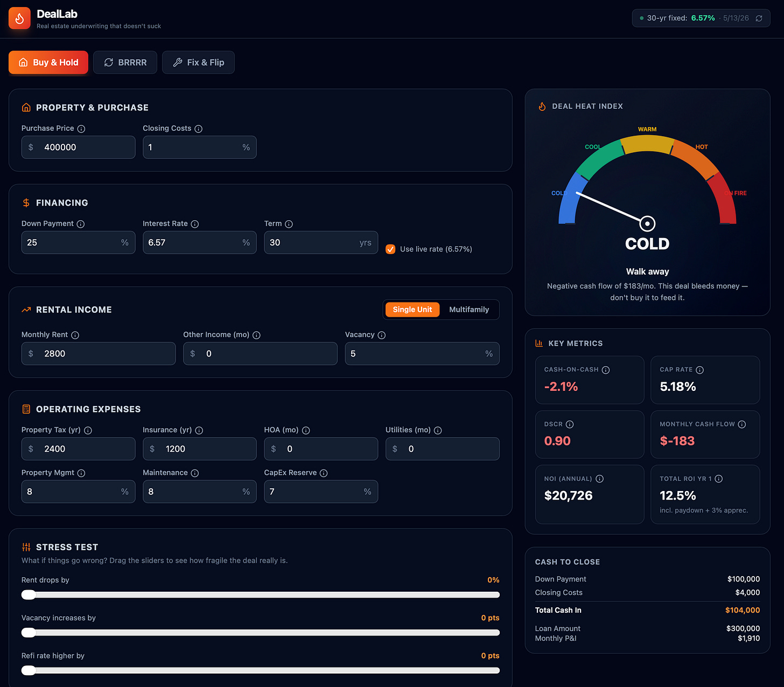Open the Fix & Flip tab
The height and width of the screenshot is (687, 784).
click(198, 62)
